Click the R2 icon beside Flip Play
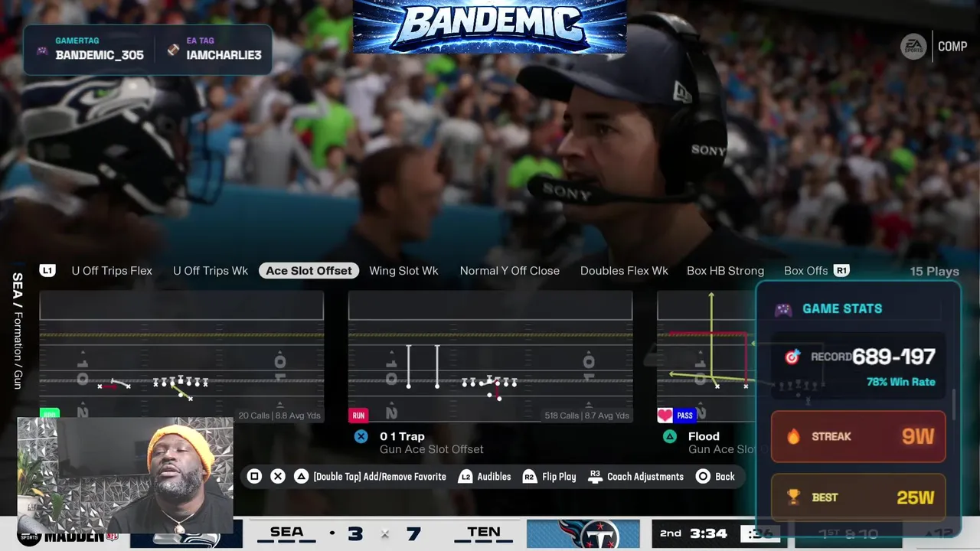Viewport: 980px width, 551px height. [x=529, y=477]
